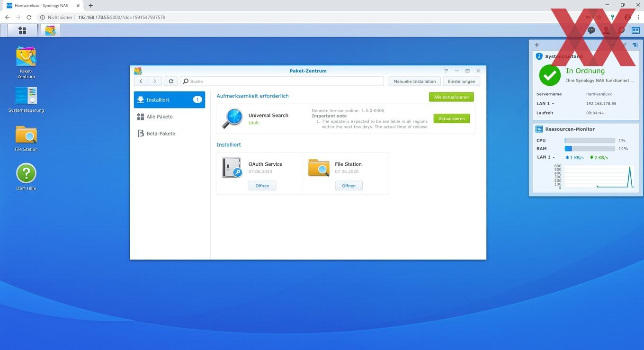Open the DSM user options icon
This screenshot has height=350, width=644.
tap(606, 30)
